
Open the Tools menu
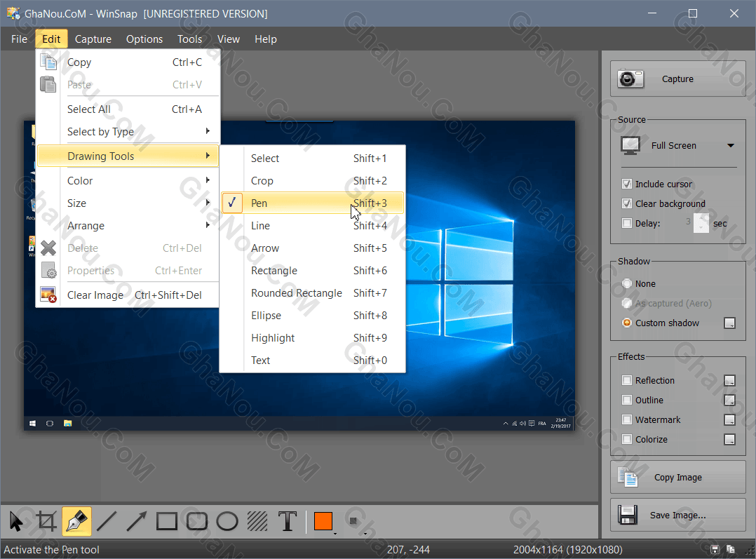(189, 39)
